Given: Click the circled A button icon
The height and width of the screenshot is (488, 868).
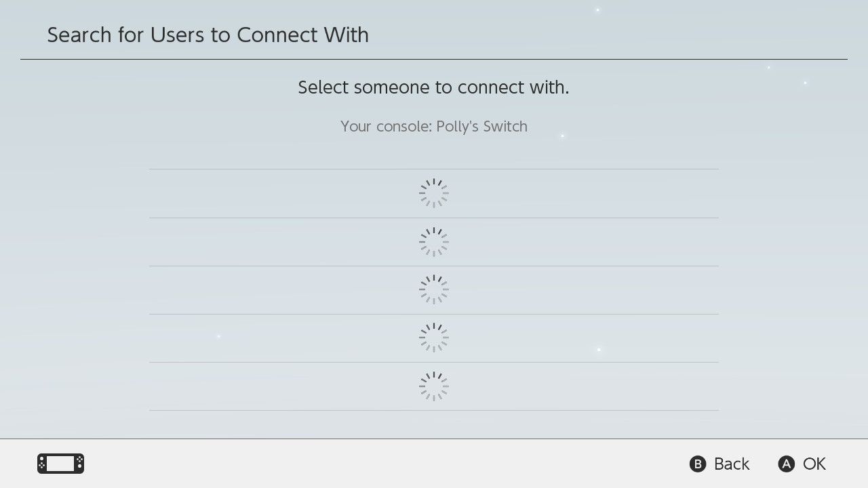Looking at the screenshot, I should (786, 464).
